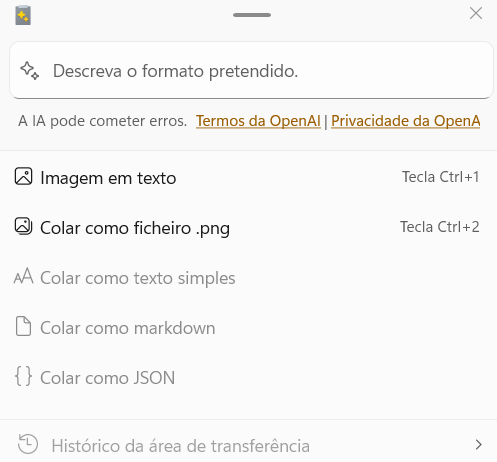497x462 pixels.
Task: Click the curly braces icon beside Colar como JSON
Action: pyautogui.click(x=23, y=376)
